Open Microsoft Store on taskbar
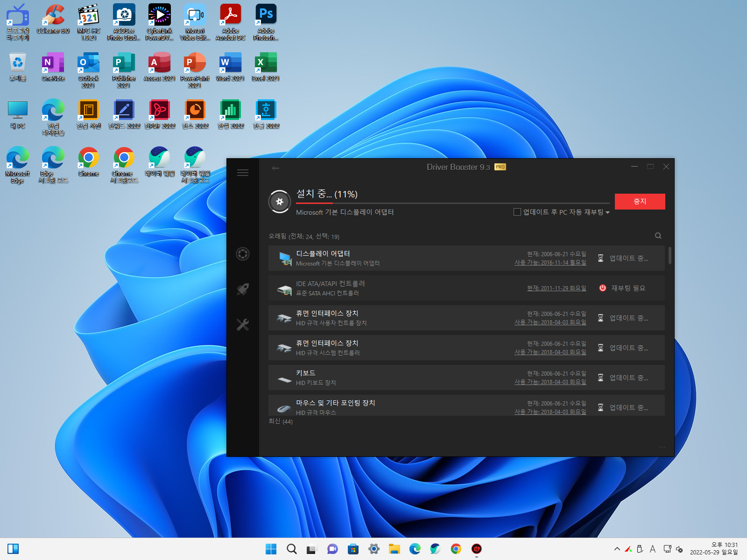 click(x=353, y=549)
